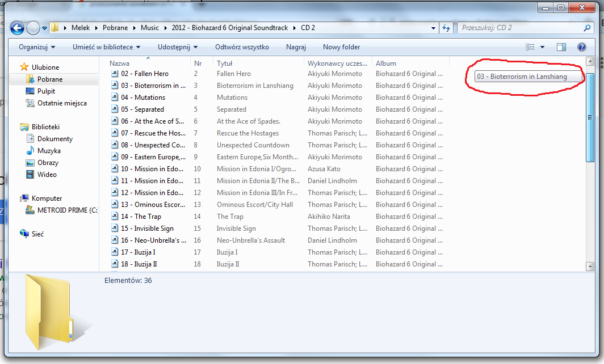Image resolution: width=604 pixels, height=364 pixels.
Task: Click the title 'Mission in Edonia I/Ogro...'
Action: coord(257,169)
